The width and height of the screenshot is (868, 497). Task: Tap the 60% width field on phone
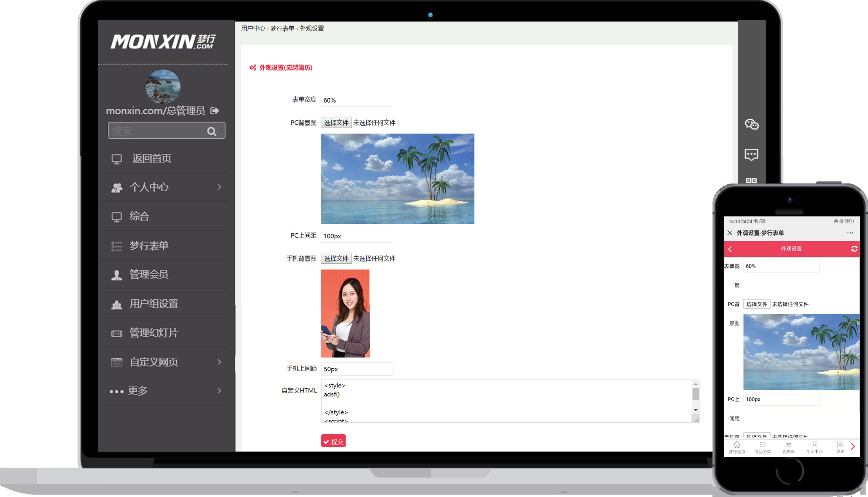(x=781, y=266)
